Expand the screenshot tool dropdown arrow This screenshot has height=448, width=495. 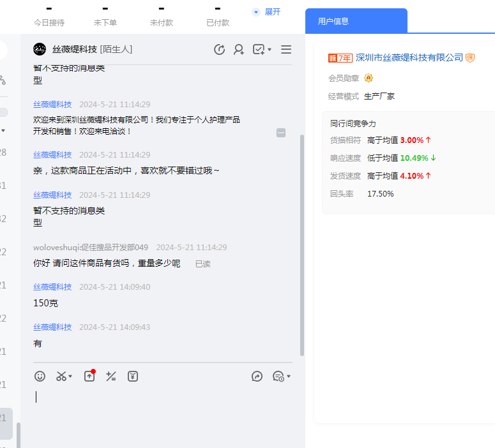click(70, 377)
